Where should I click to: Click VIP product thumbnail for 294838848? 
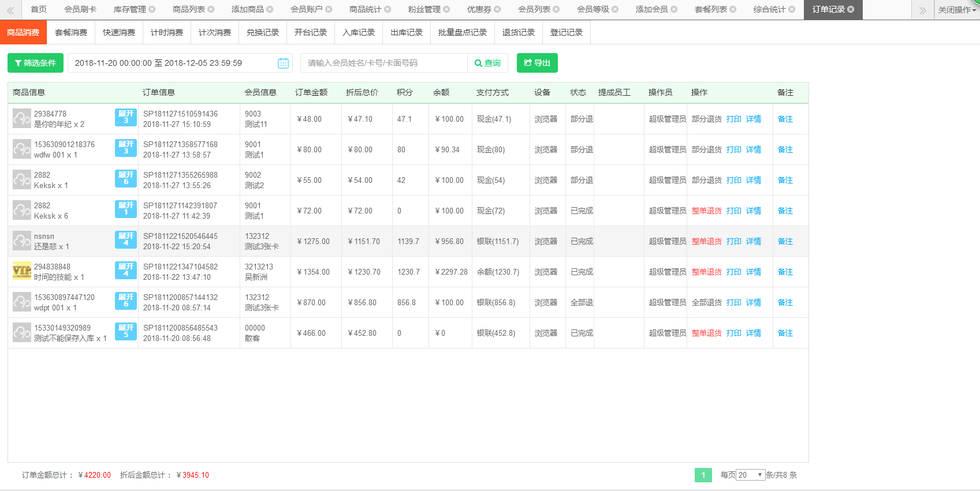coord(22,271)
